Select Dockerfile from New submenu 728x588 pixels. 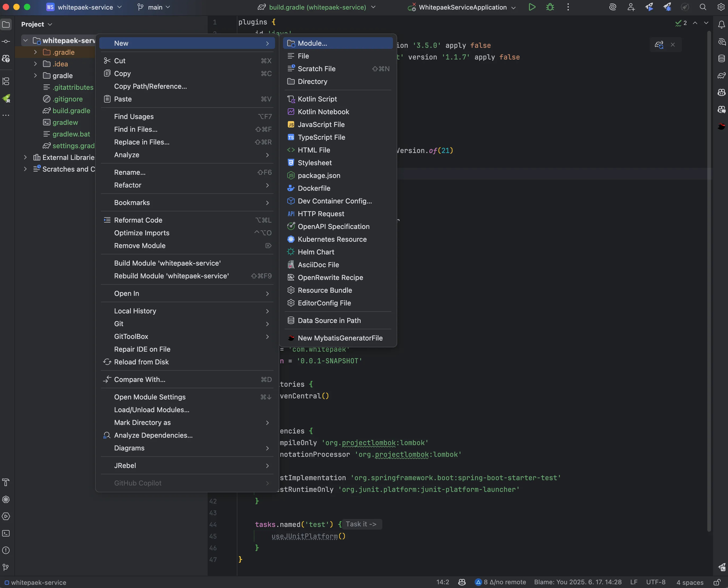pos(338,188)
